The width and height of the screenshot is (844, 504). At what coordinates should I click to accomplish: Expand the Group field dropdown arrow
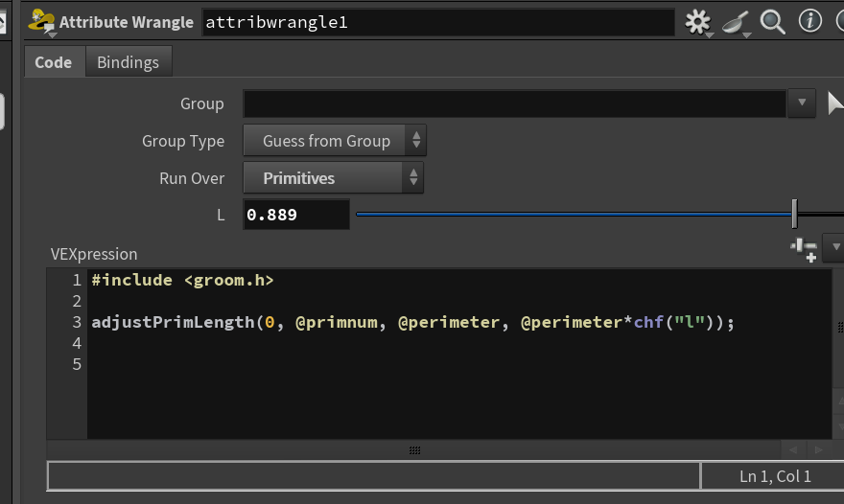click(802, 103)
